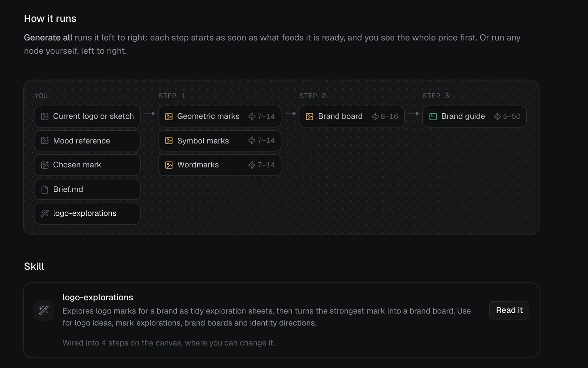Click the lightning bolt icon on Brand guide
The width and height of the screenshot is (588, 368).
[x=497, y=117]
